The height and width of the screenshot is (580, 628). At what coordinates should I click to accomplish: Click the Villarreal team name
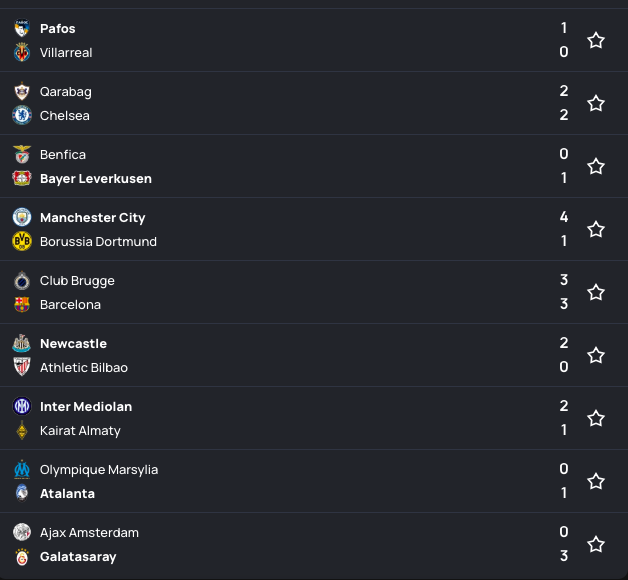[66, 53]
